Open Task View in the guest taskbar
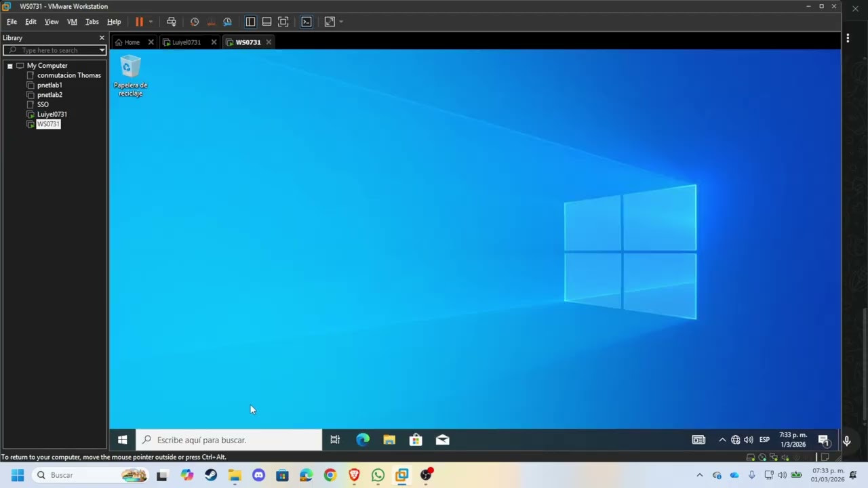Viewport: 868px width, 488px height. coord(335,440)
